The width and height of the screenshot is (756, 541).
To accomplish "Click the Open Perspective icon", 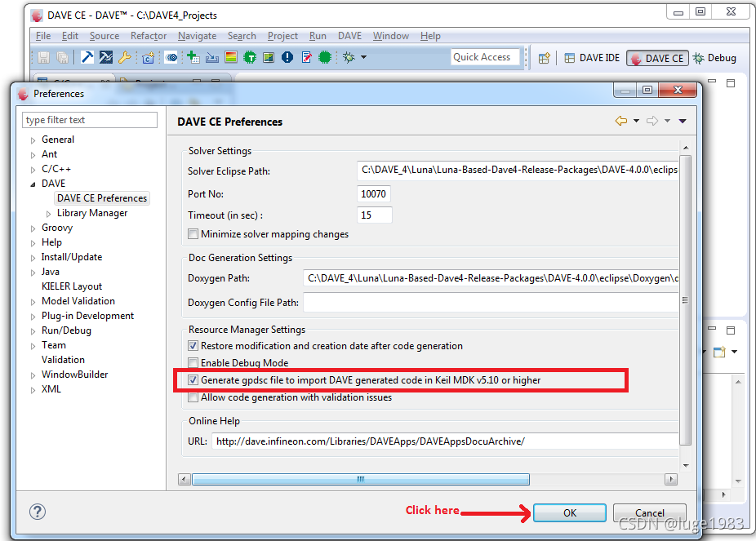I will [x=545, y=58].
